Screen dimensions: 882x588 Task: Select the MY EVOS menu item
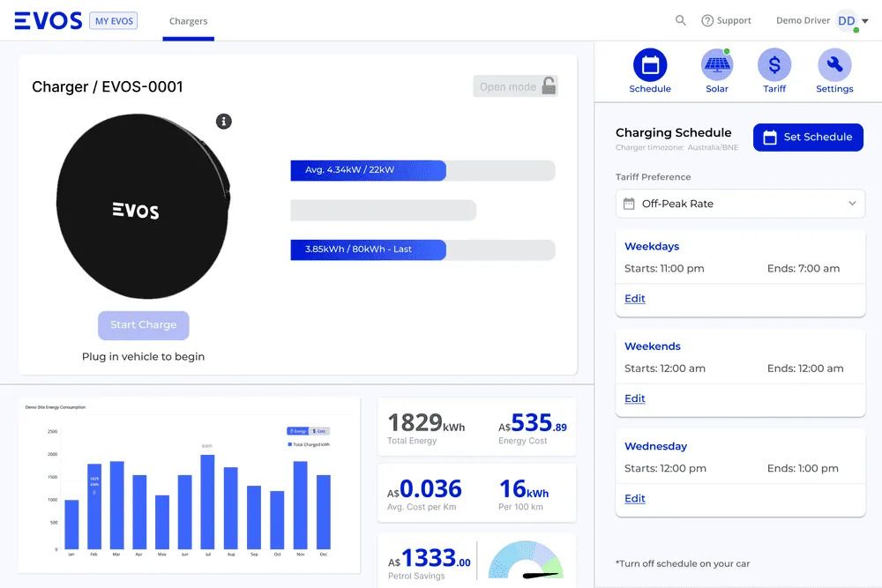pos(113,19)
